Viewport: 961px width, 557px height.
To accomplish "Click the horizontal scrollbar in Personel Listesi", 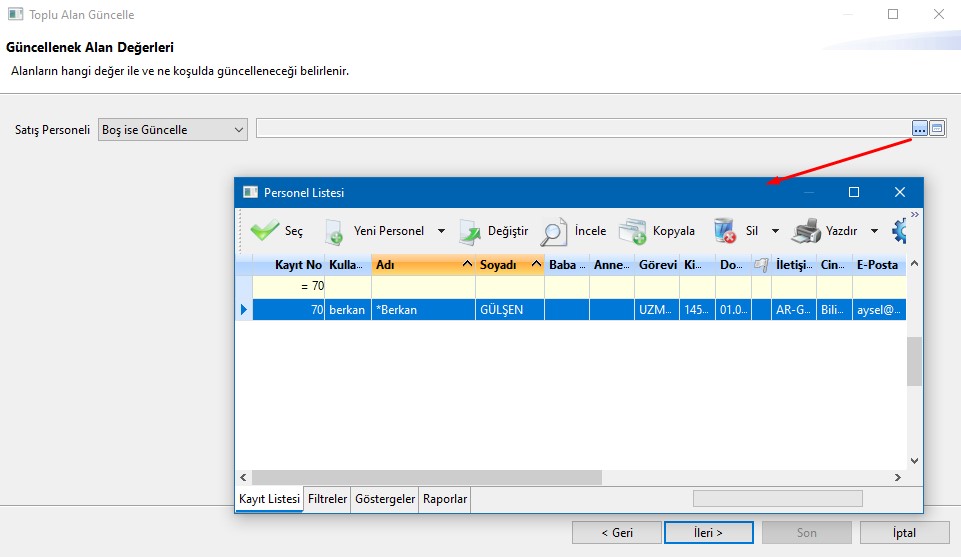I will (427, 478).
